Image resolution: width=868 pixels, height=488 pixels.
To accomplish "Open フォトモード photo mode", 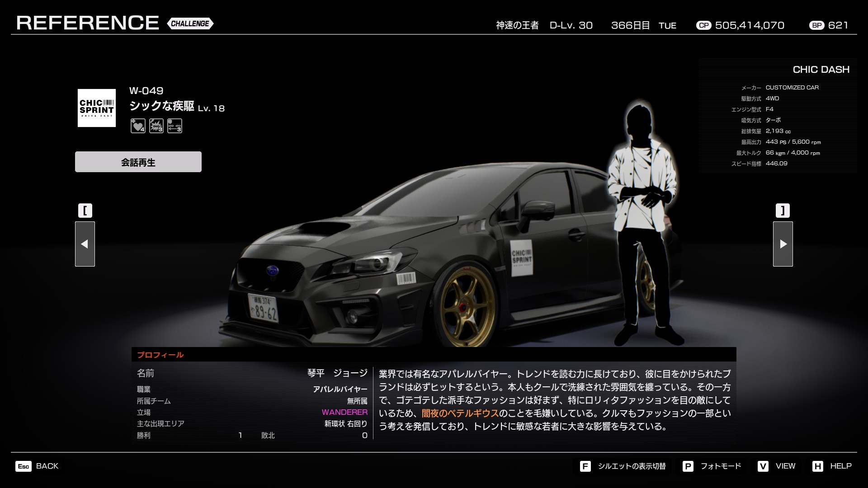I will (x=712, y=466).
